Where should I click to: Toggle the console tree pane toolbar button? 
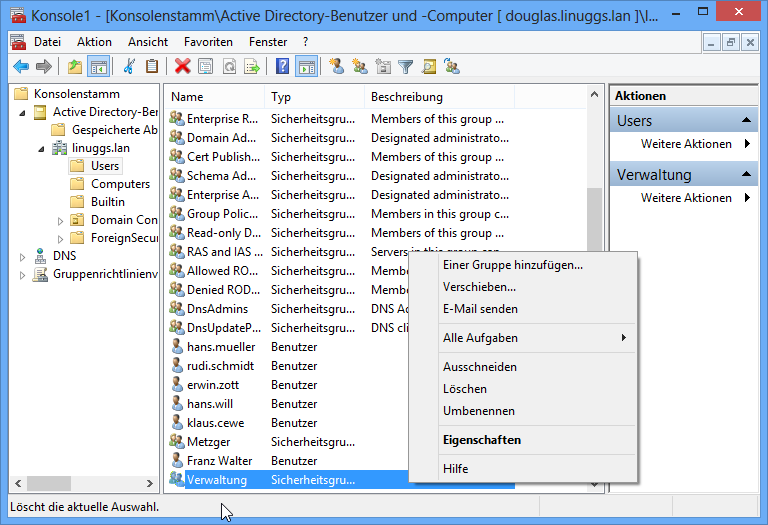coord(98,67)
